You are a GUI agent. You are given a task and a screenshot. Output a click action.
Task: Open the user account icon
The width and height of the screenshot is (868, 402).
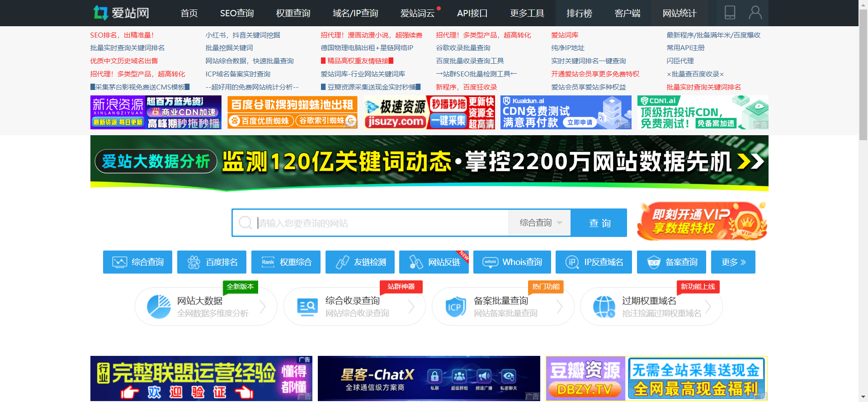pos(755,13)
